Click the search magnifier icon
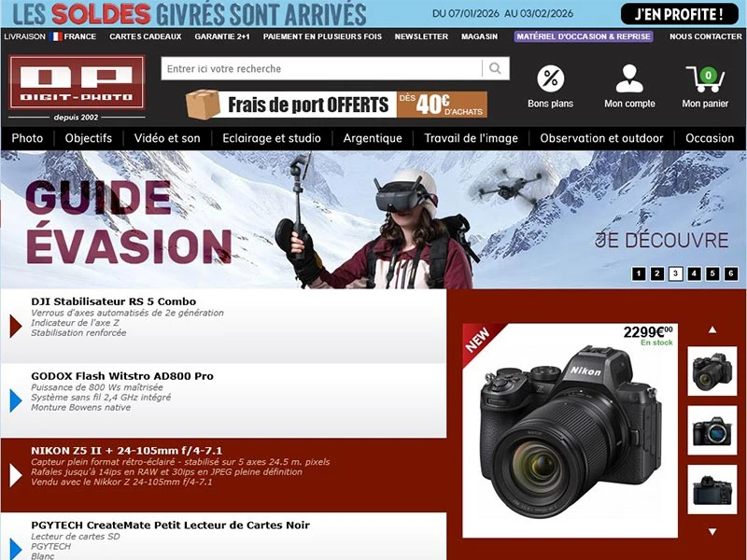747x560 pixels. (493, 69)
